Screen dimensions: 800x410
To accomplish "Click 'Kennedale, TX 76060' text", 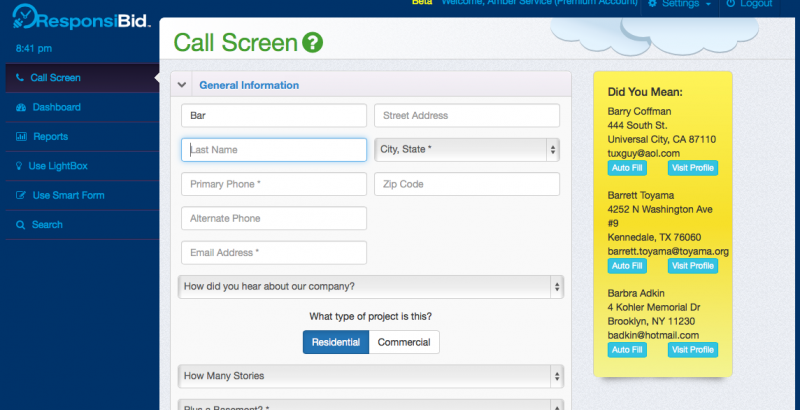I will [654, 238].
